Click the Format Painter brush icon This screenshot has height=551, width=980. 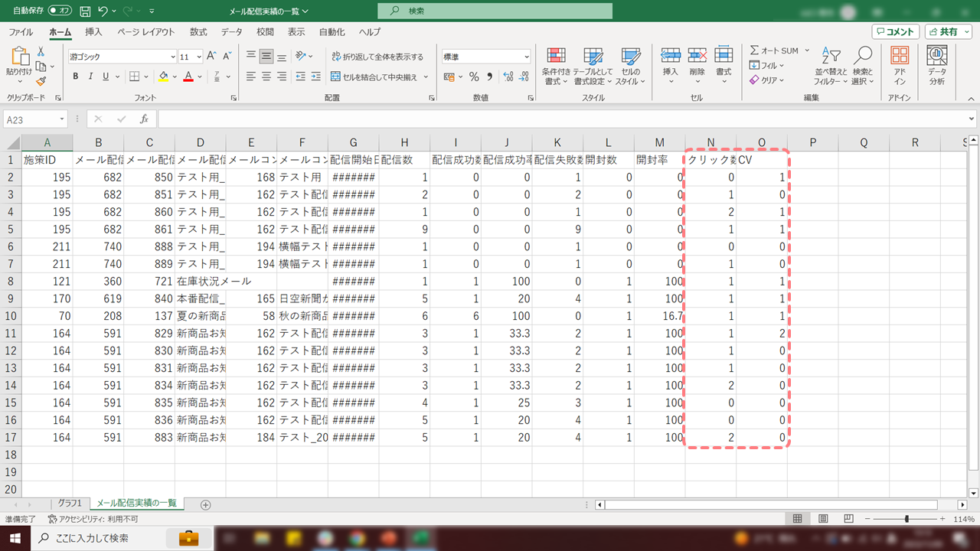coord(41,80)
